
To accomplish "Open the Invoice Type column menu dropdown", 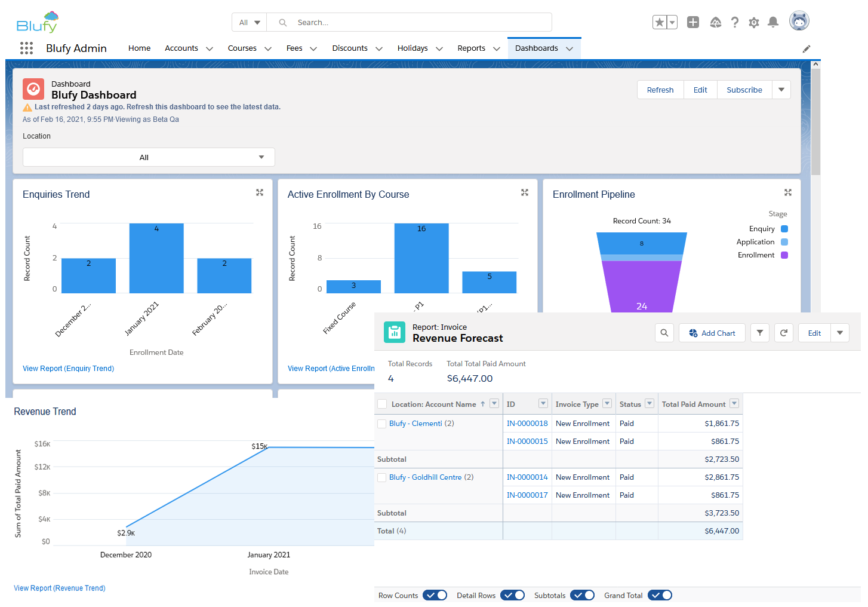I will pos(607,404).
